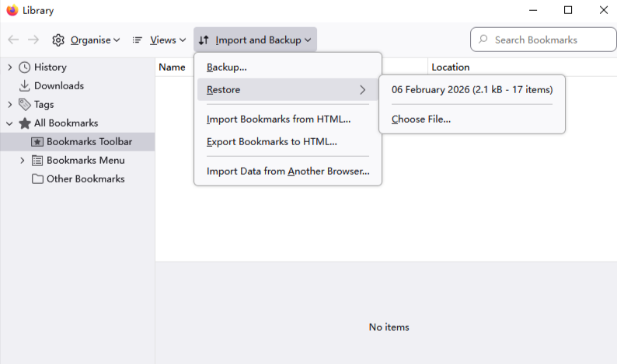617x364 pixels.
Task: Expand the Tags tree node
Action: [x=9, y=105]
